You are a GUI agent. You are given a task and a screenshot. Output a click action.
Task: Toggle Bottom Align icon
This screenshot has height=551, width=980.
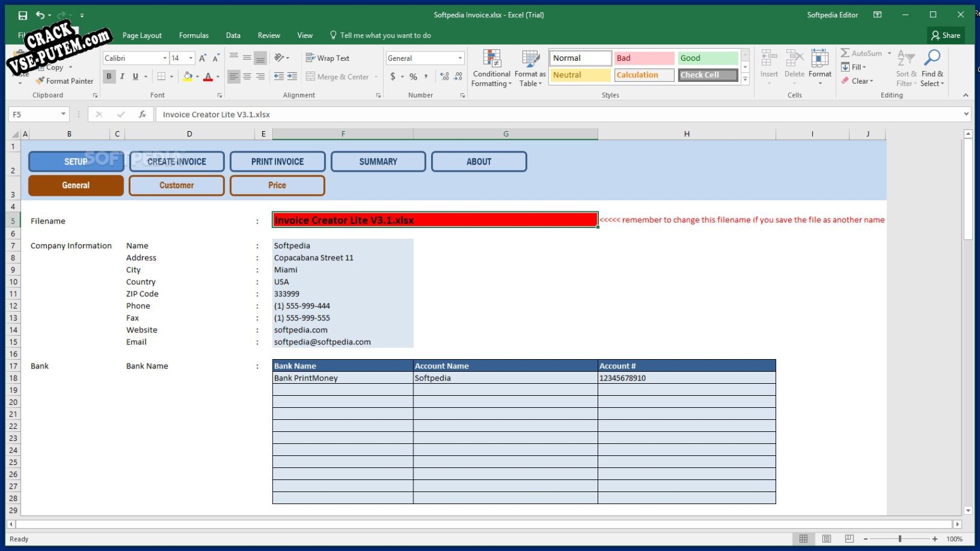tap(260, 58)
